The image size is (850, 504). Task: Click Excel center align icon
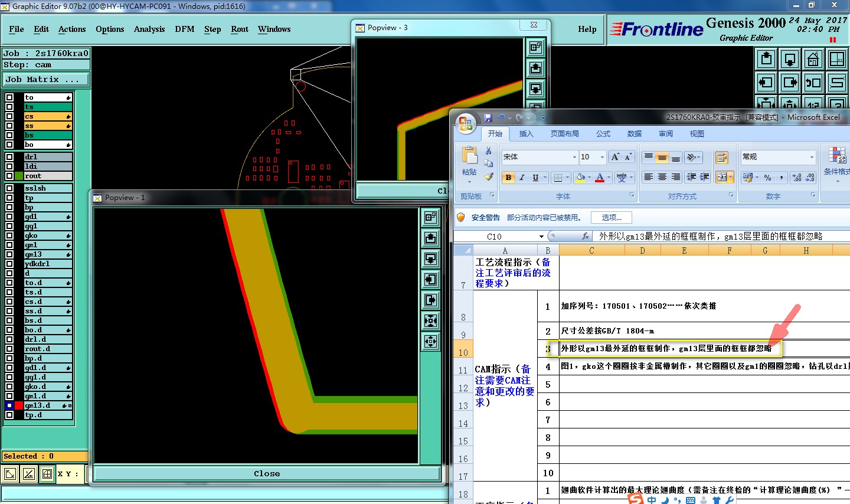662,177
